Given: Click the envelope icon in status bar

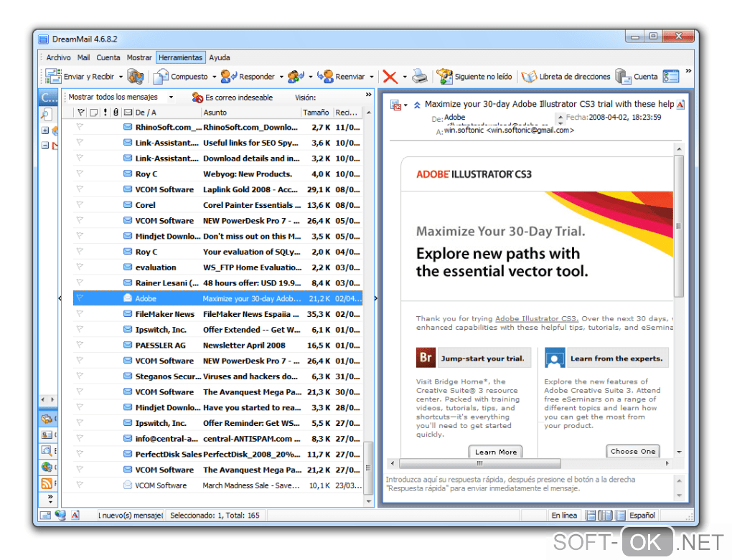Looking at the screenshot, I should pos(45,516).
